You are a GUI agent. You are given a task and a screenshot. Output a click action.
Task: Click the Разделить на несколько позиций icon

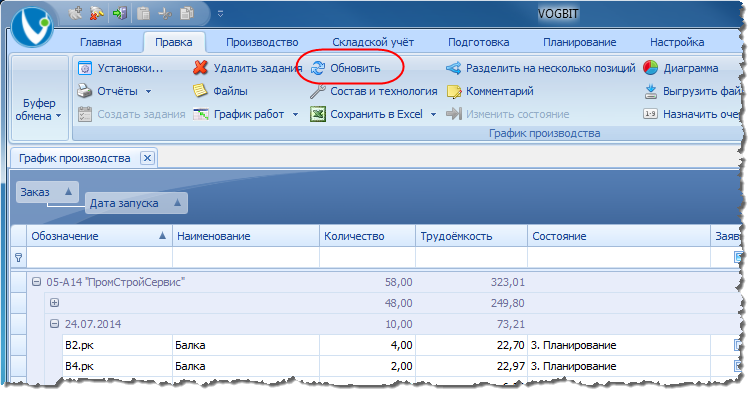[453, 68]
